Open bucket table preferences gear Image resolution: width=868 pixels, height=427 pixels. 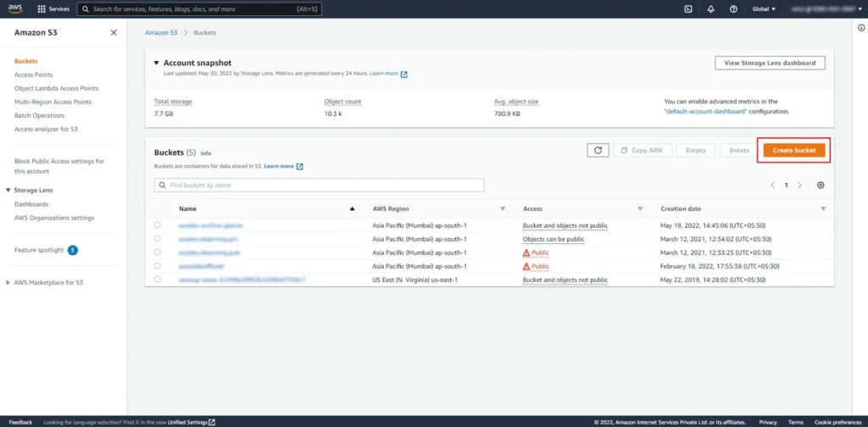tap(820, 185)
